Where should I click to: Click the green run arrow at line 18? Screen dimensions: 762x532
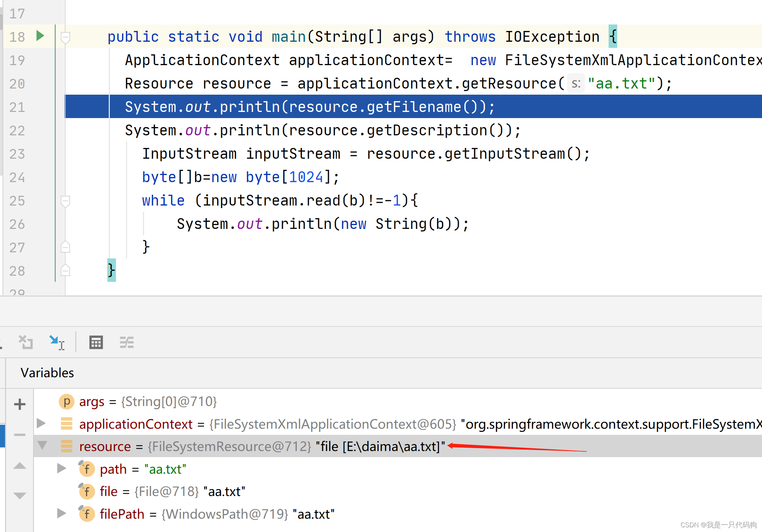[40, 36]
